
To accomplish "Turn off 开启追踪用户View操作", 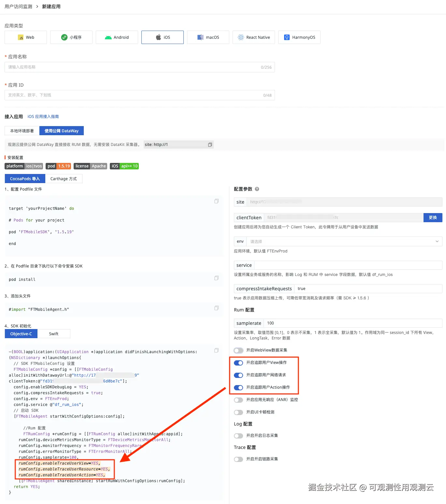I will 238,363.
